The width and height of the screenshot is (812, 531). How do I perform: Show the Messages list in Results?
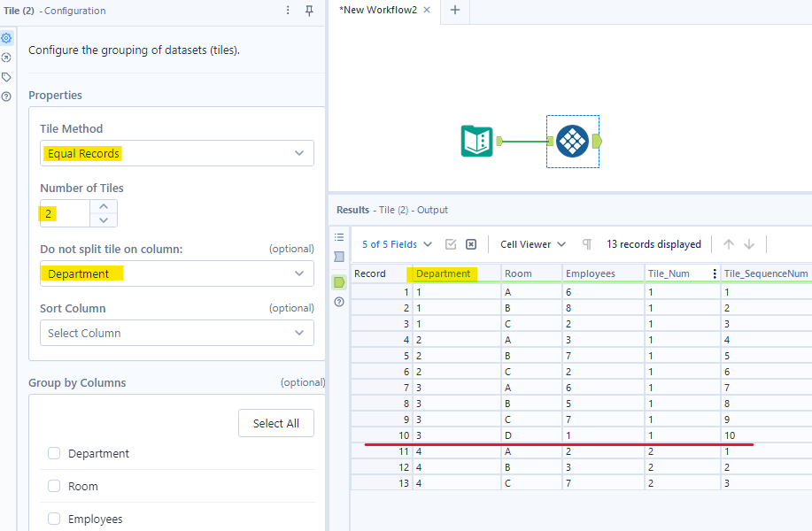tap(339, 237)
